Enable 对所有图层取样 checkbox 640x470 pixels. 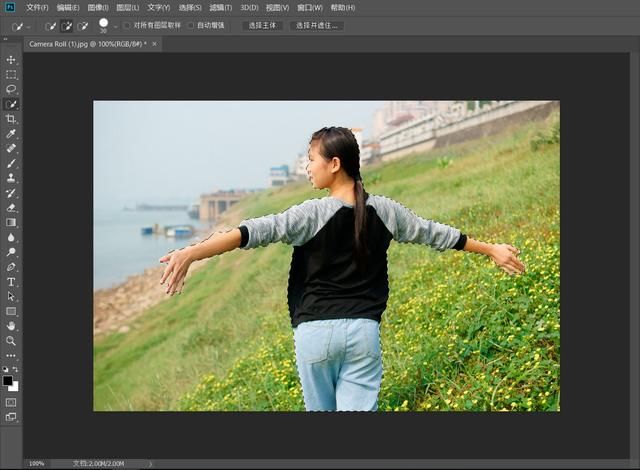pos(127,26)
